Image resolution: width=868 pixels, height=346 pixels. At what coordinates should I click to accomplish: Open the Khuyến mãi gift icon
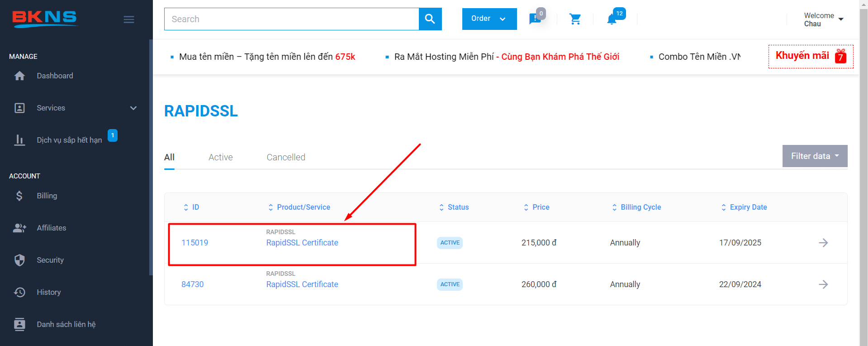pyautogui.click(x=841, y=56)
